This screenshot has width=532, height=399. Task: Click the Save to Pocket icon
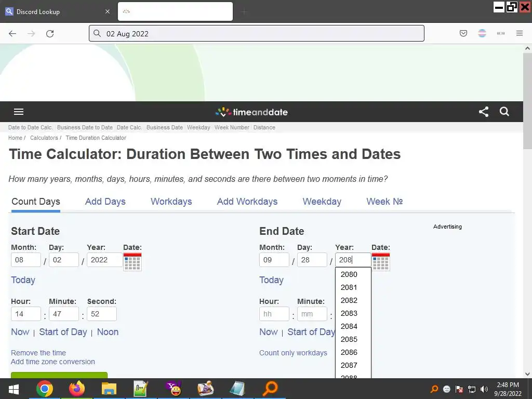point(463,33)
